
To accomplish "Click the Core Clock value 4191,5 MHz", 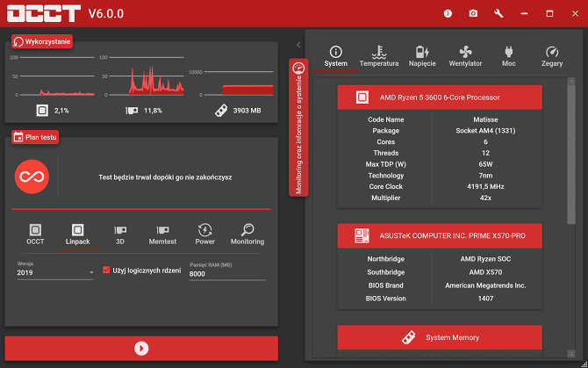I will point(485,186).
